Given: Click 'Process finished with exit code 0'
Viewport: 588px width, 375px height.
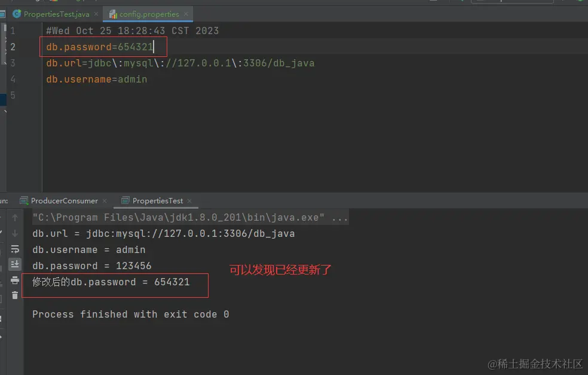Looking at the screenshot, I should tap(130, 314).
